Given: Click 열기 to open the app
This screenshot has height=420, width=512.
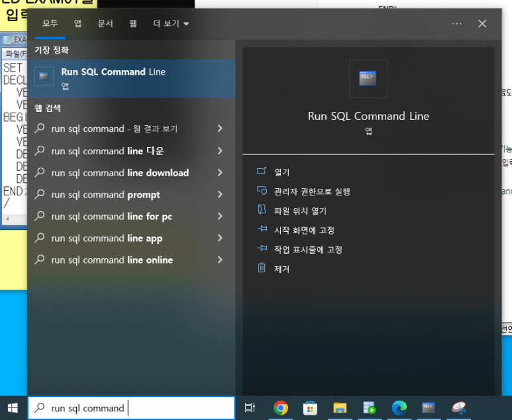Looking at the screenshot, I should tap(282, 172).
